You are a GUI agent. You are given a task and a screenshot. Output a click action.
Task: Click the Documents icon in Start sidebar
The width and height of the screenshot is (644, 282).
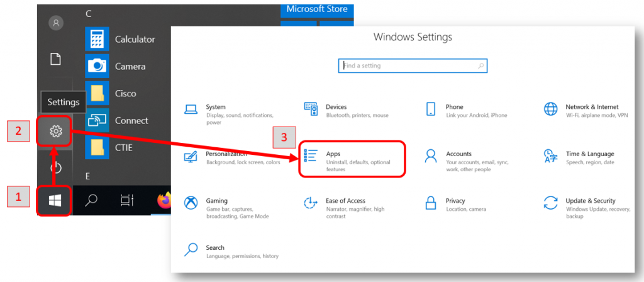pos(55,59)
